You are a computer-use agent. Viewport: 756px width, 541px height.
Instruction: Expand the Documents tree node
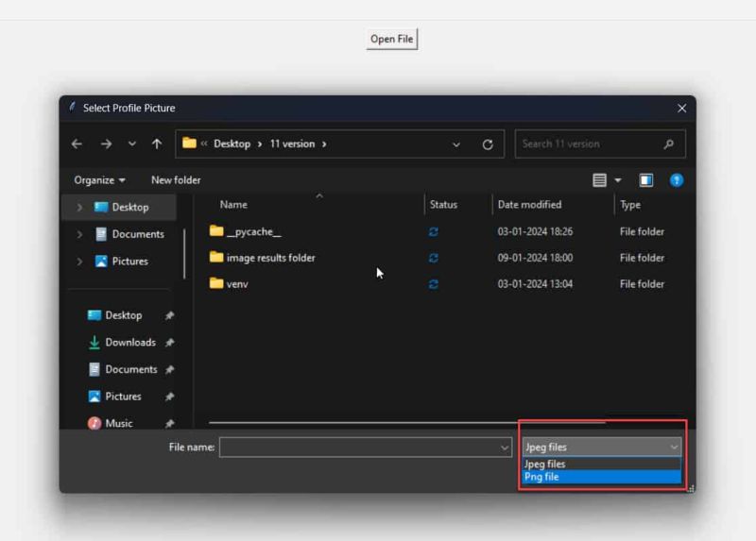79,234
